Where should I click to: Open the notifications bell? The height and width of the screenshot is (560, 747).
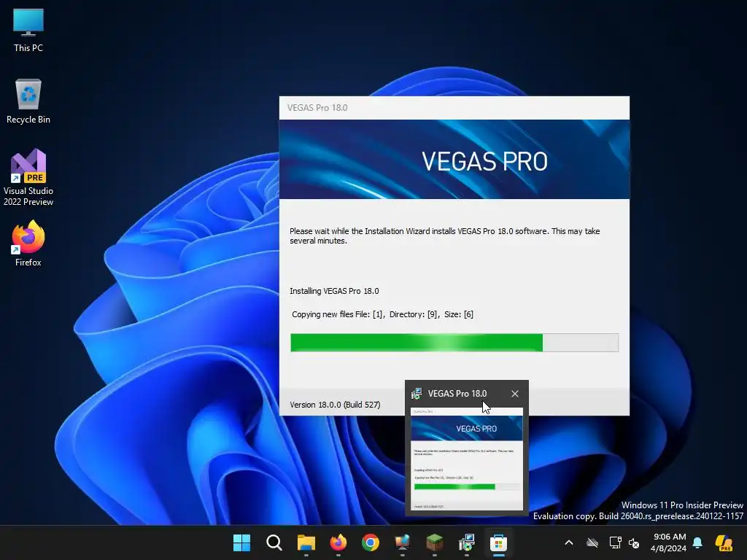pos(697,542)
